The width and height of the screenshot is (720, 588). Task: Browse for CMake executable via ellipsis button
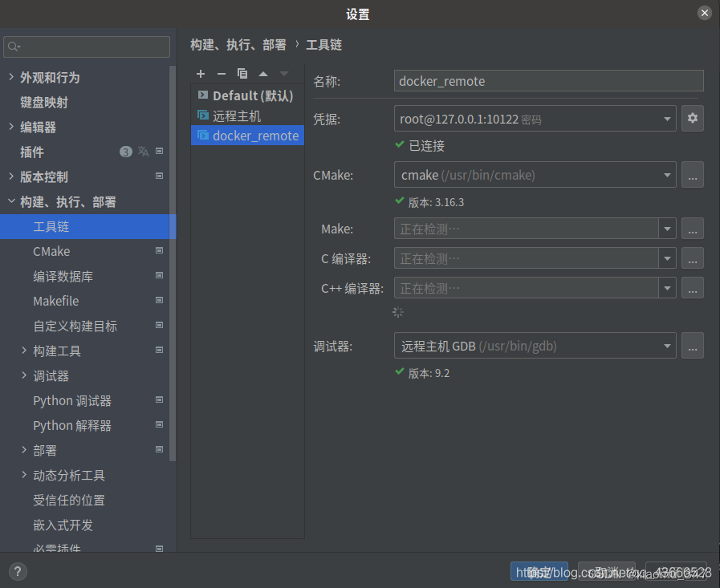click(x=692, y=175)
